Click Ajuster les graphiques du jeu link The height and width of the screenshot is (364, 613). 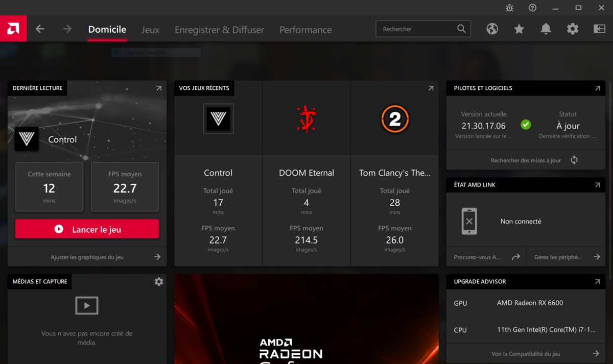pyautogui.click(x=87, y=257)
